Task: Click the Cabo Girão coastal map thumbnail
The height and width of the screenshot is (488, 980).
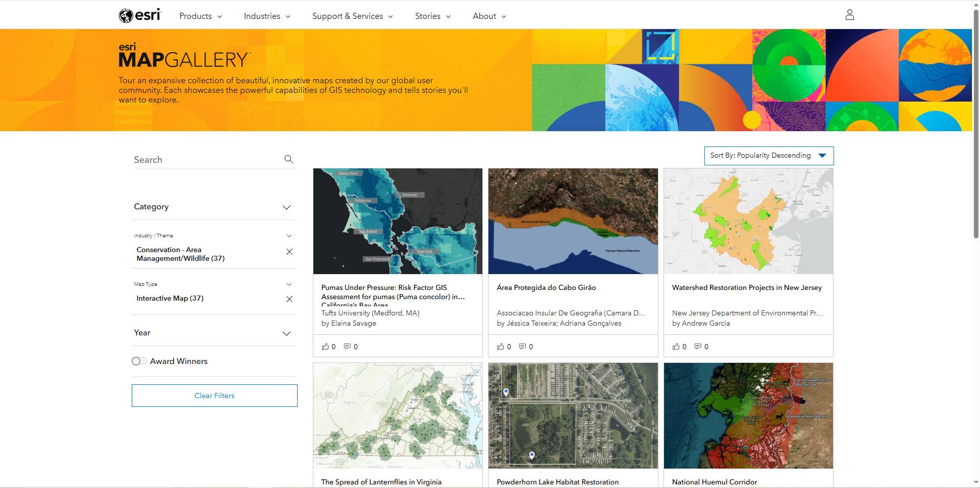Action: [x=573, y=221]
